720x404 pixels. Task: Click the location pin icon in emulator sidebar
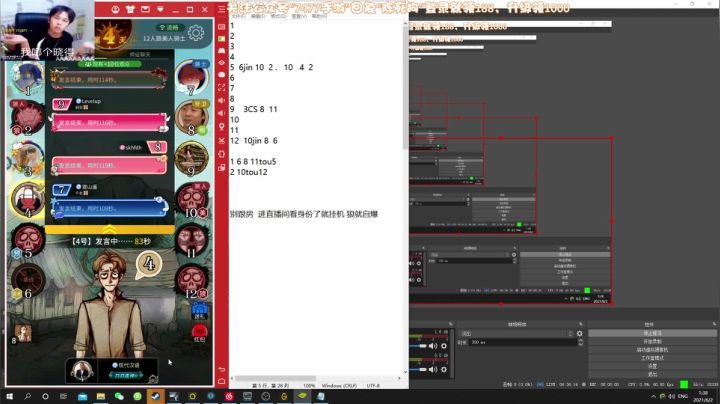(x=222, y=126)
